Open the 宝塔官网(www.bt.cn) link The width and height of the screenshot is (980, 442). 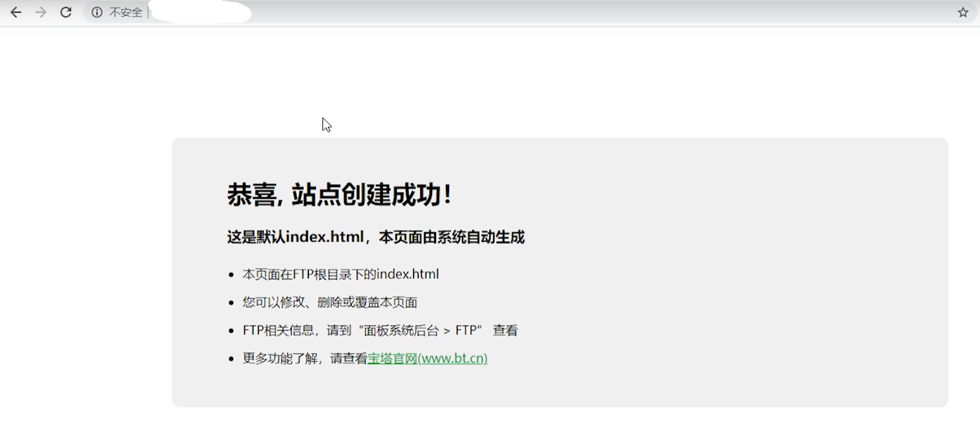(x=427, y=358)
